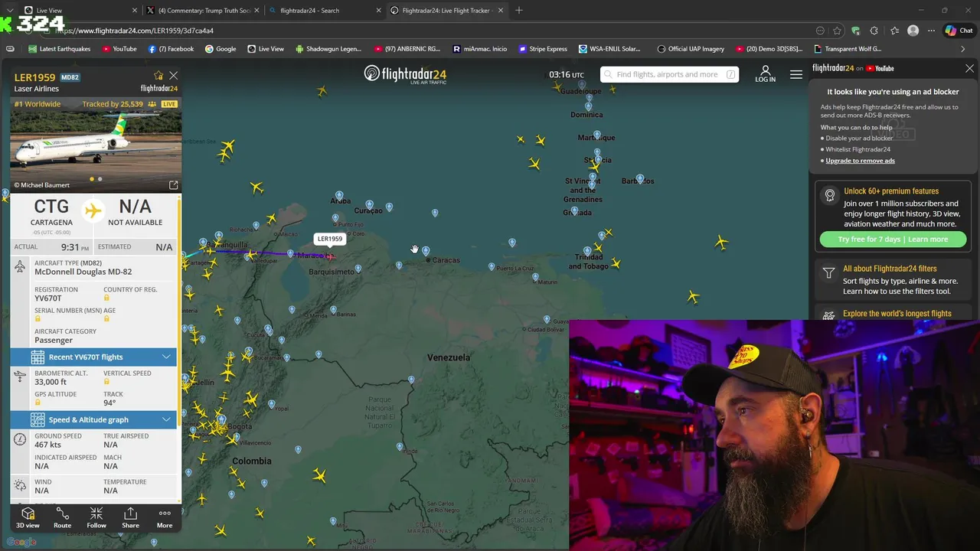Click the #1 Worldwide ranking text
The height and width of the screenshot is (551, 980).
[x=38, y=104]
